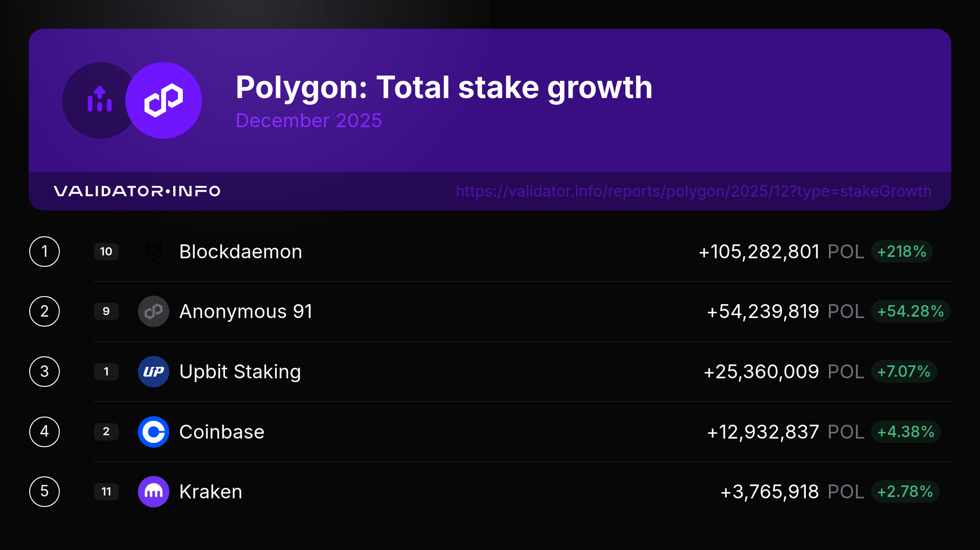Click the VALIDATOR.INFO brand logo
Screen dimensions: 980x550
click(137, 191)
